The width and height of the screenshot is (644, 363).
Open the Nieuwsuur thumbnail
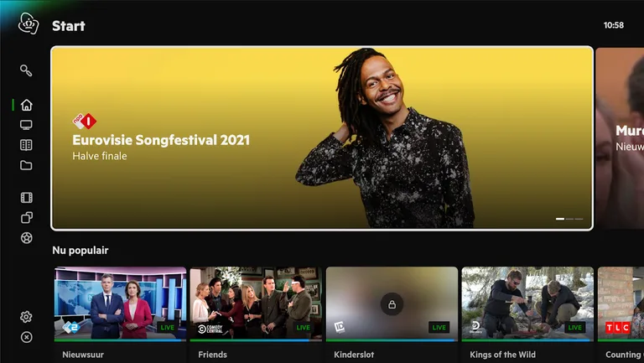[x=121, y=304]
